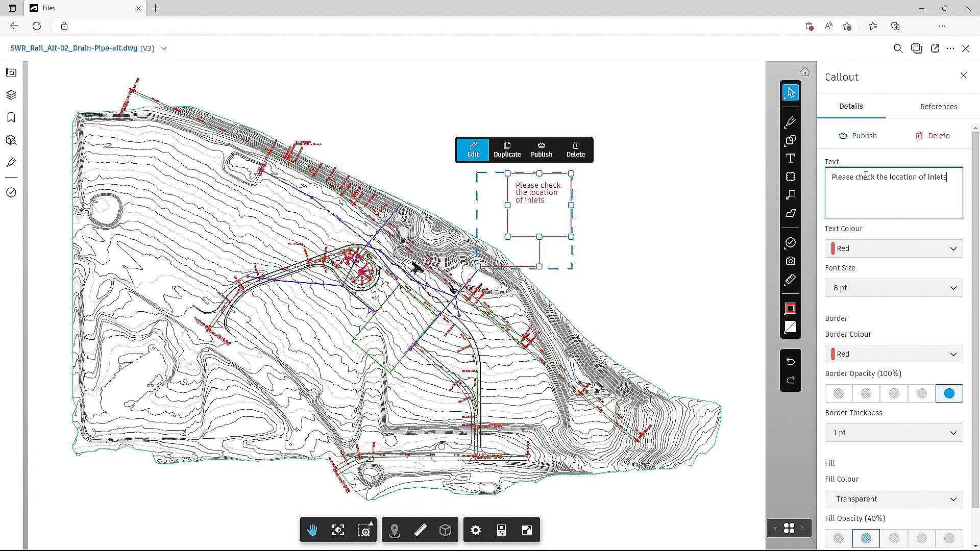
Task: Click the callout Text input field
Action: [x=894, y=193]
